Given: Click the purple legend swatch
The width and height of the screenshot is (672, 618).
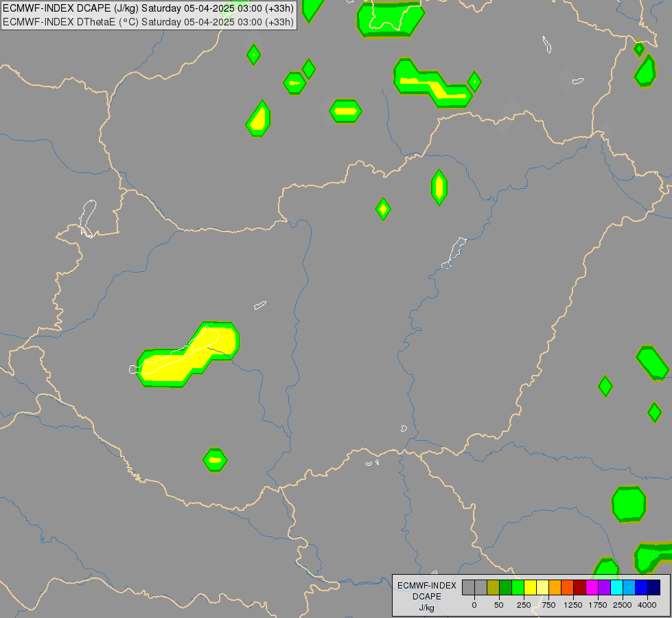Looking at the screenshot, I should pyautogui.click(x=605, y=588).
